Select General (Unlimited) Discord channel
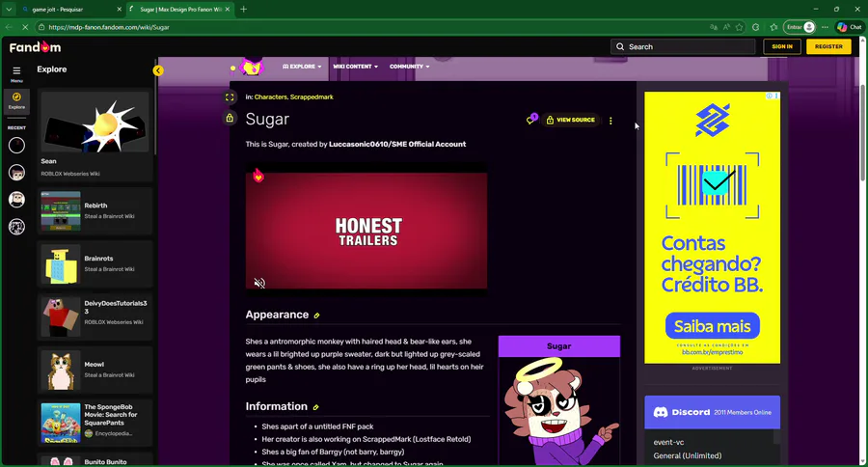Screen dimensions: 868x467 (688, 456)
